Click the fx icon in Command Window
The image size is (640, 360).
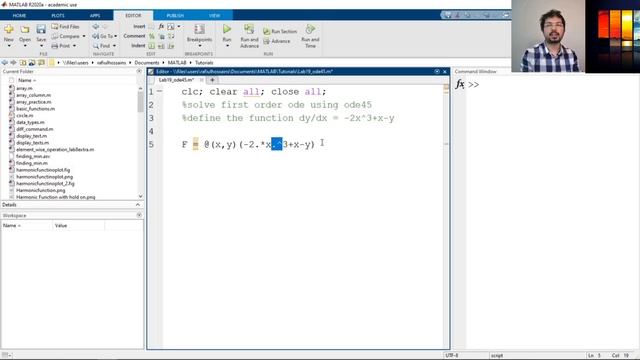pos(460,84)
